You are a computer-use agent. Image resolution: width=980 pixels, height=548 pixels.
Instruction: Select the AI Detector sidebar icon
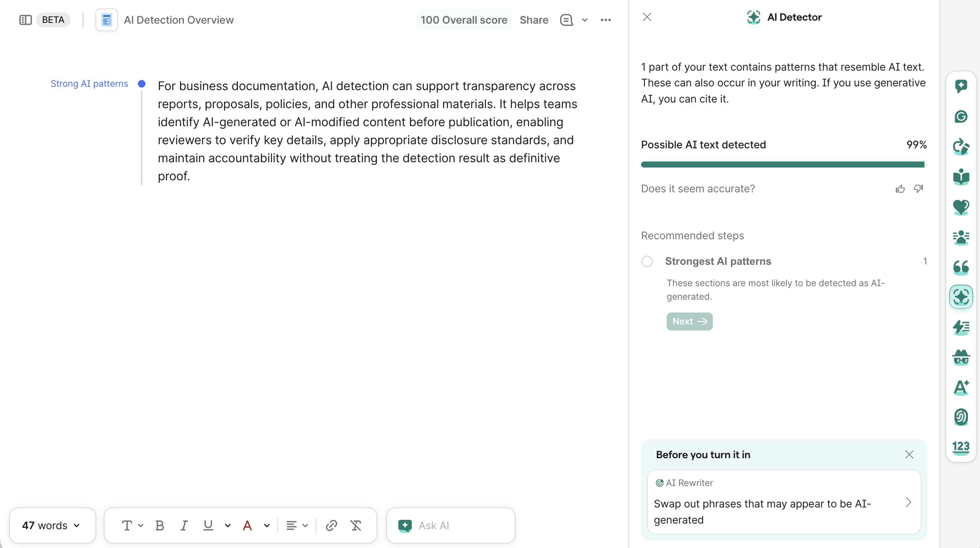point(961,297)
